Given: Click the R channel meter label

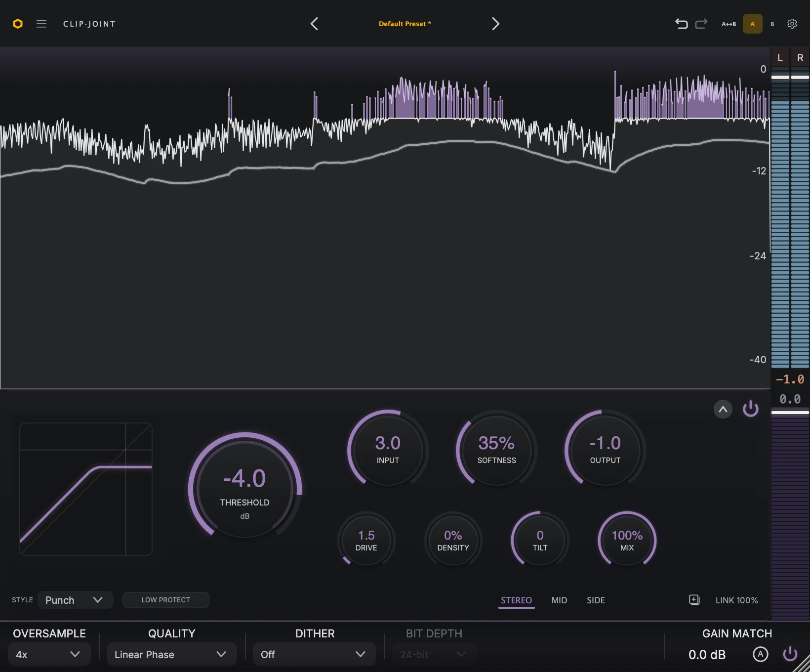Looking at the screenshot, I should pos(800,58).
